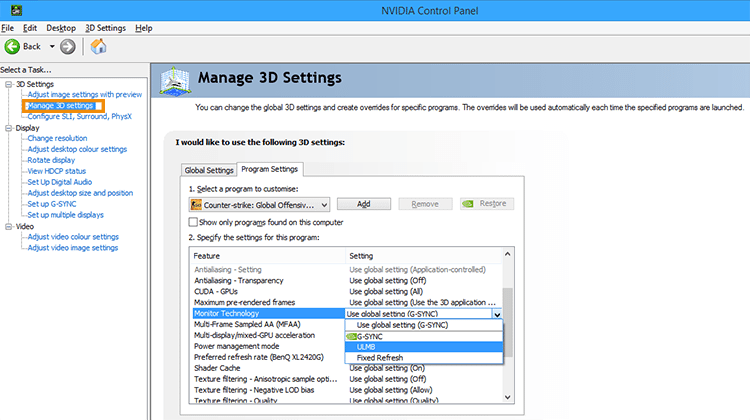Click settings list scroll up arrow
The height and width of the screenshot is (420, 750).
point(508,254)
